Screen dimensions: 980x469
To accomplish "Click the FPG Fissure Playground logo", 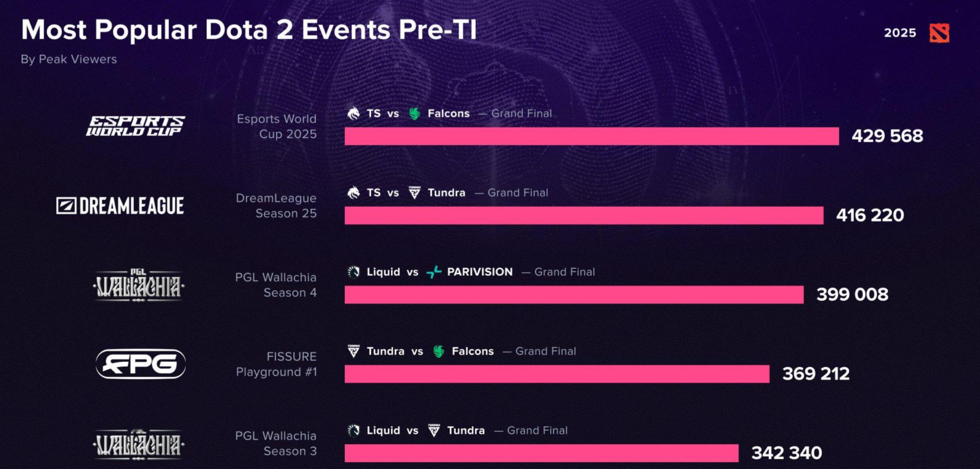I will coord(140,364).
